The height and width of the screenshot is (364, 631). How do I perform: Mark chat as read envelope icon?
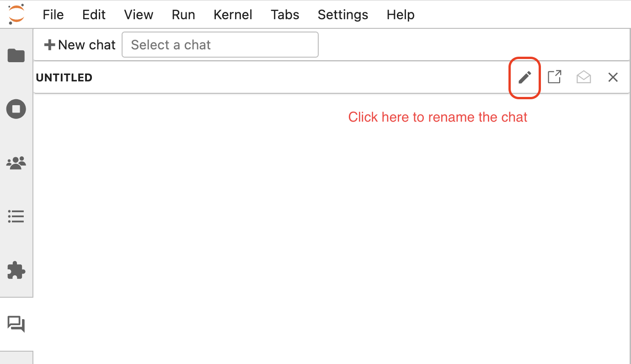(584, 77)
